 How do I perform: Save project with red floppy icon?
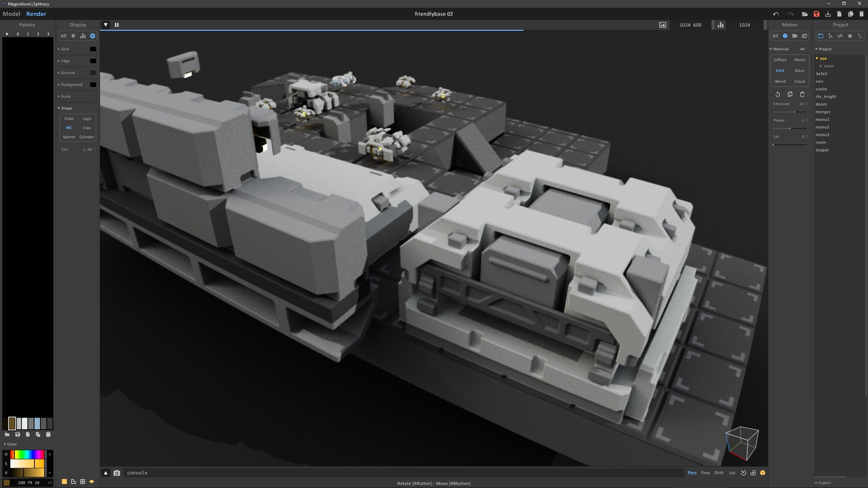pos(816,14)
